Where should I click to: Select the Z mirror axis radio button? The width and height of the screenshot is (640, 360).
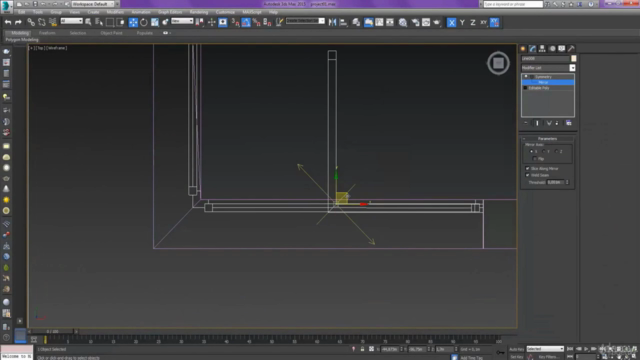(557, 151)
